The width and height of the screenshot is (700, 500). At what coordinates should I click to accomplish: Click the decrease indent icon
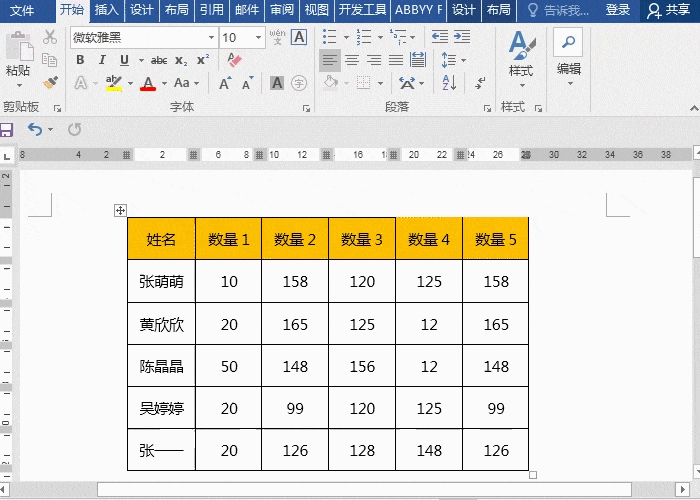coord(440,37)
